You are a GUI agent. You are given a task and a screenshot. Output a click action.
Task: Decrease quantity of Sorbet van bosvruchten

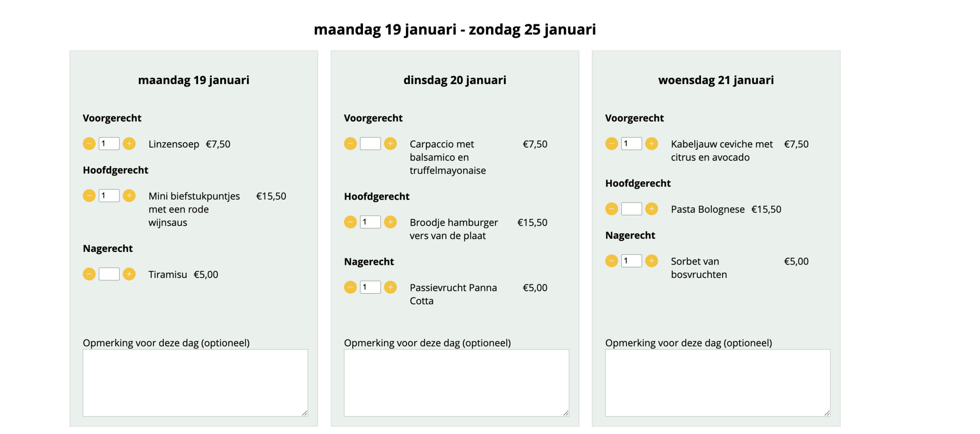(x=611, y=261)
